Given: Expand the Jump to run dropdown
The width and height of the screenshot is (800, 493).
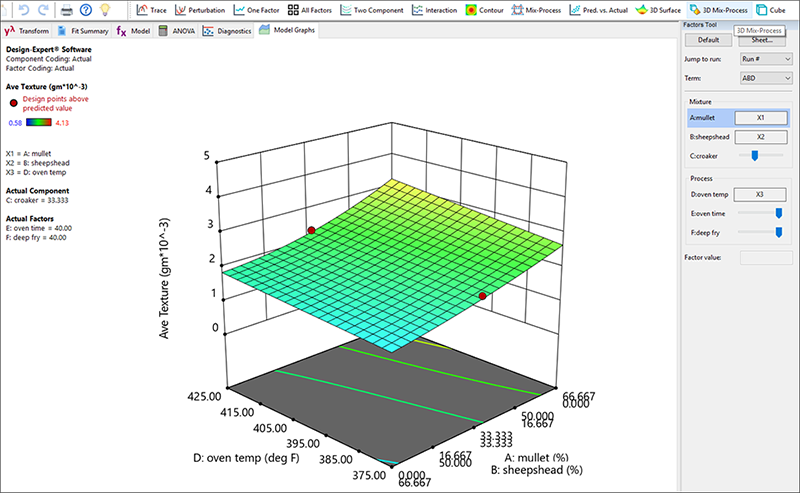Looking at the screenshot, I should tap(763, 60).
